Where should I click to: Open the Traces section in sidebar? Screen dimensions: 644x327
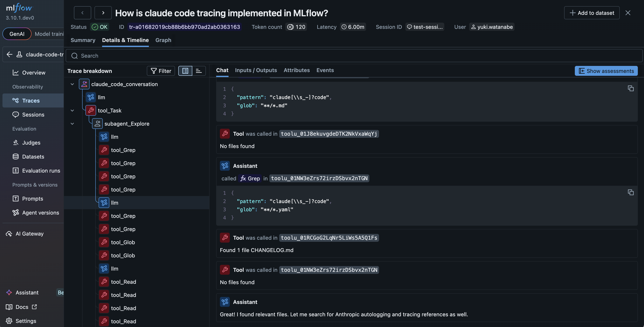[31, 100]
